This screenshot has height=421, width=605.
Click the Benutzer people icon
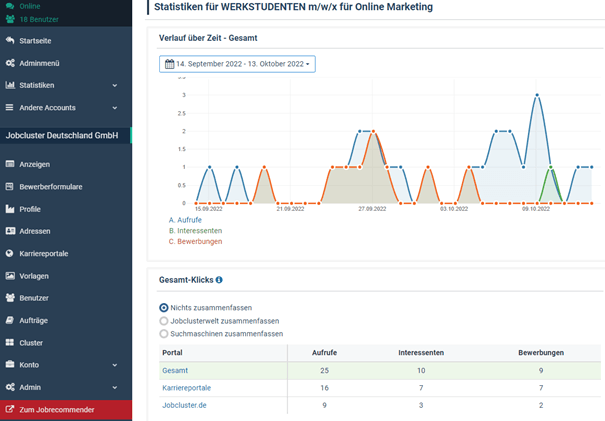click(x=10, y=298)
